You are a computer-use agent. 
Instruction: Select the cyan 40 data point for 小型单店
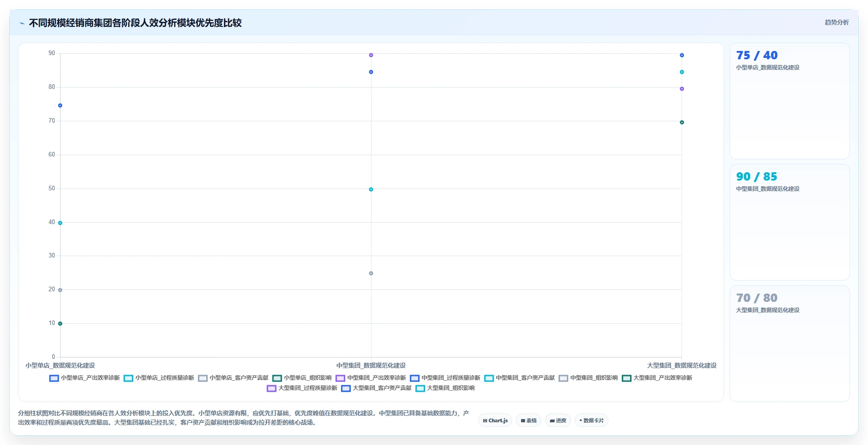(x=60, y=223)
